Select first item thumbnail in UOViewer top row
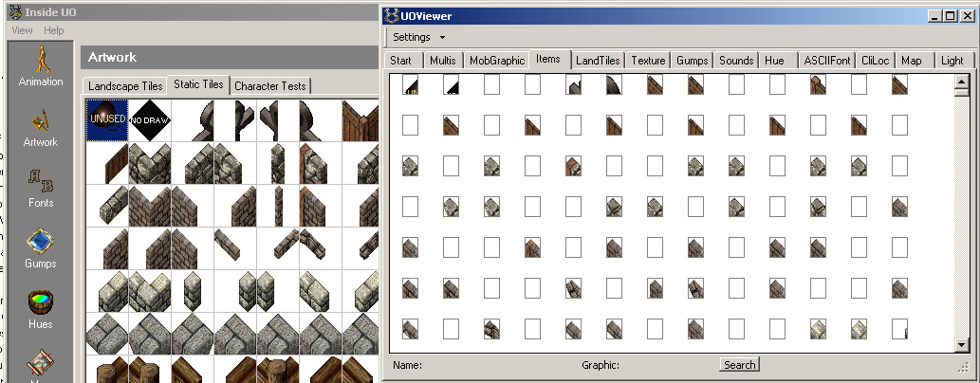Screen dimensions: 980x383 point(410,85)
